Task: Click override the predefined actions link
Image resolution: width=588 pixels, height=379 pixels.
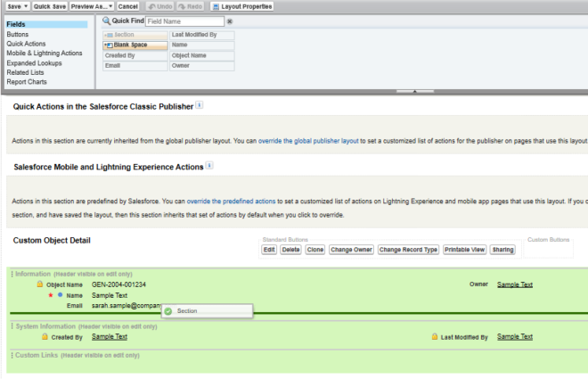Action: pyautogui.click(x=232, y=201)
